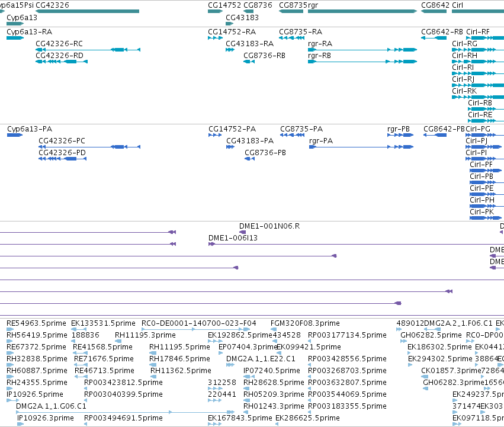
Task: Select the DMG2A.1_1.E22.C1 EST label
Action: [261, 359]
